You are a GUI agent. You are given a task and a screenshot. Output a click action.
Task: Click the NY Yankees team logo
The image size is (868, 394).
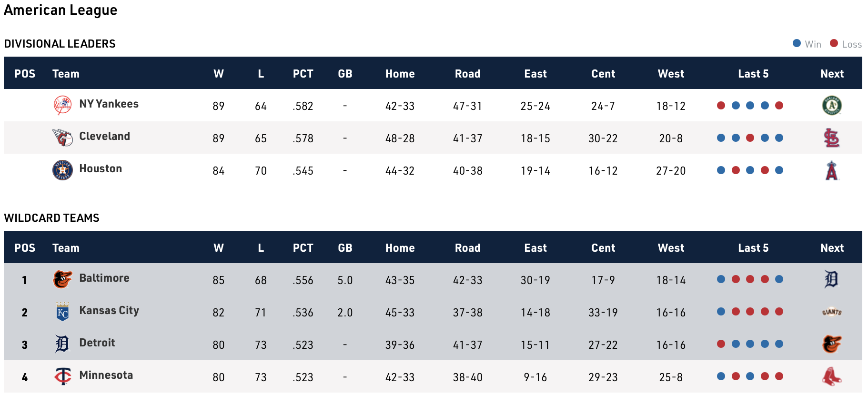click(62, 105)
